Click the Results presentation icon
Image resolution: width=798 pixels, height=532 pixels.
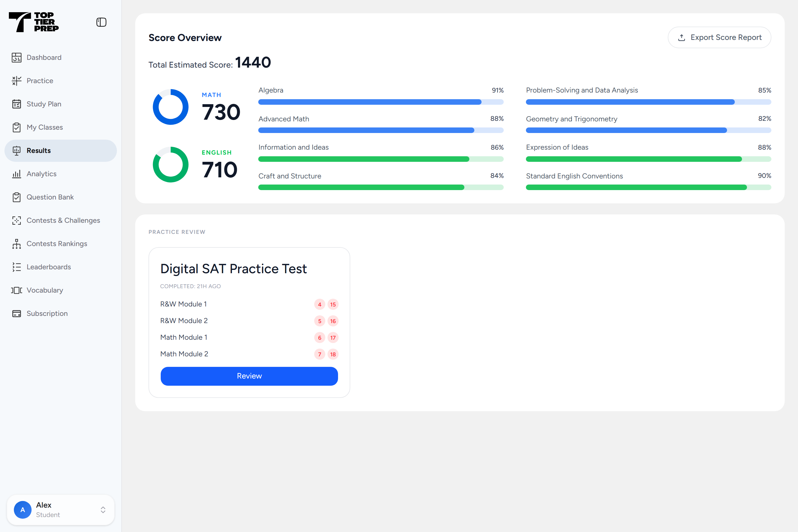pyautogui.click(x=17, y=151)
